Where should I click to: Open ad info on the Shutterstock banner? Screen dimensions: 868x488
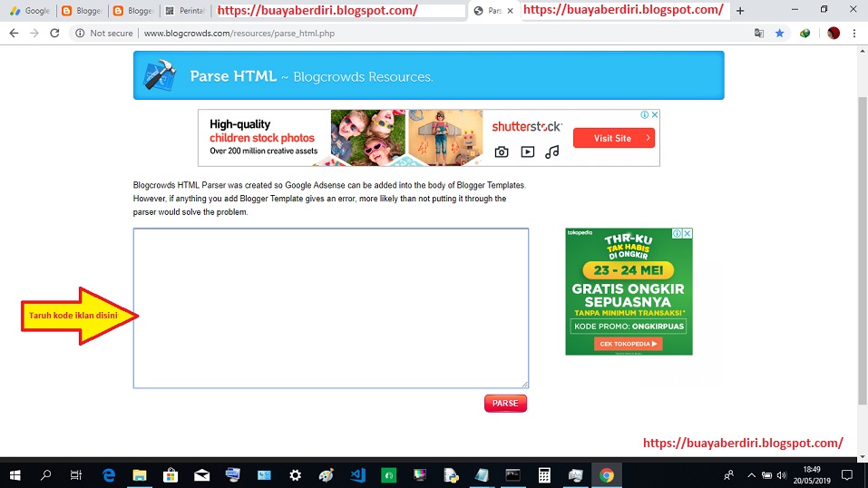point(645,114)
